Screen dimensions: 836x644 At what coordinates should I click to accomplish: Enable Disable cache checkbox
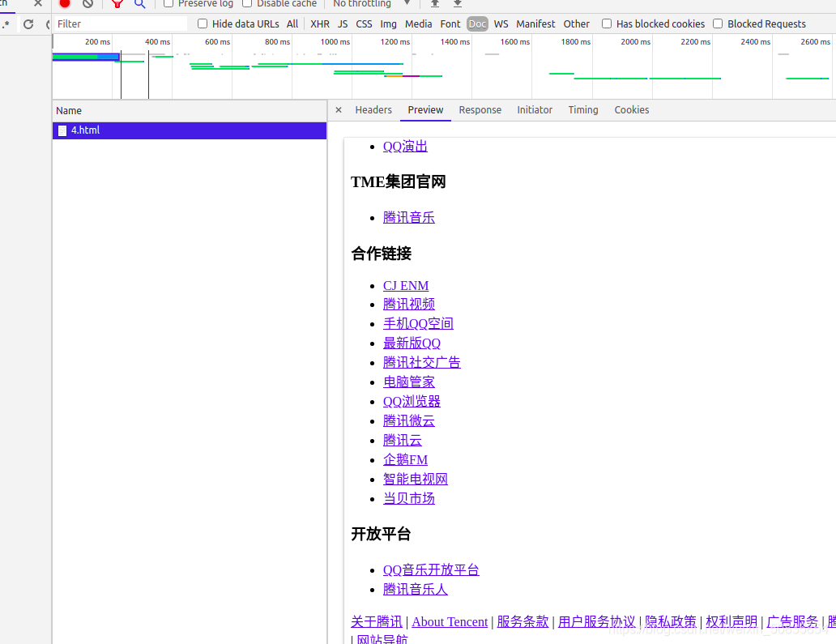point(247,3)
